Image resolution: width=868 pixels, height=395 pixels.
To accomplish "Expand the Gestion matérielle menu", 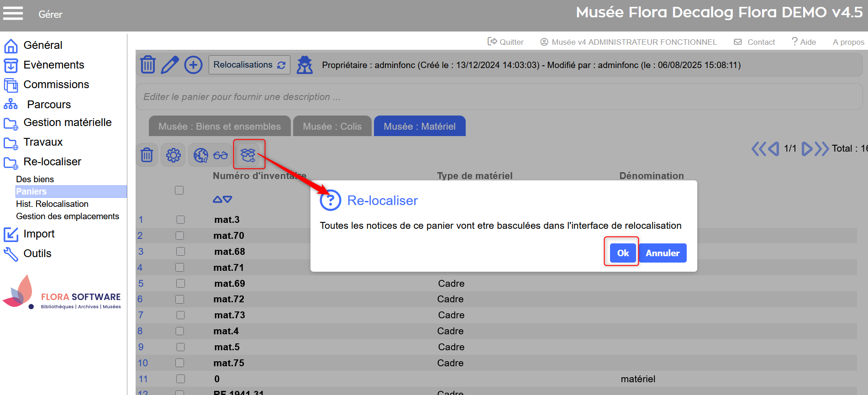I will point(67,122).
